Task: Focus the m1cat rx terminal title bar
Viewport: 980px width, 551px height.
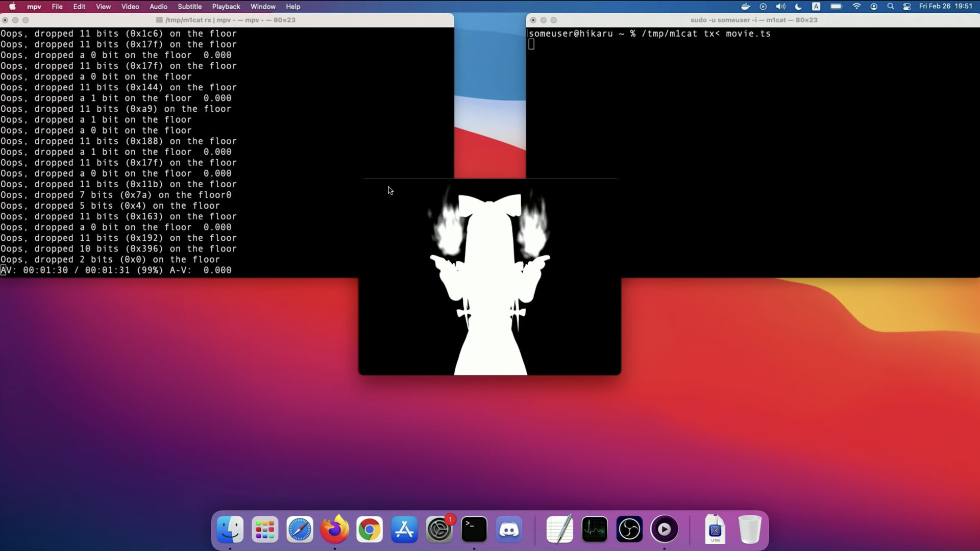Action: (227, 20)
